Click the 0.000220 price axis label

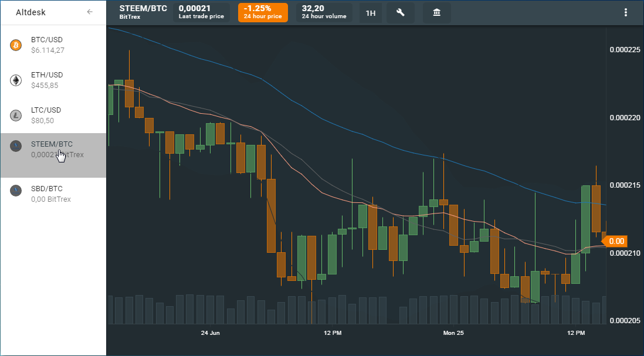(625, 117)
